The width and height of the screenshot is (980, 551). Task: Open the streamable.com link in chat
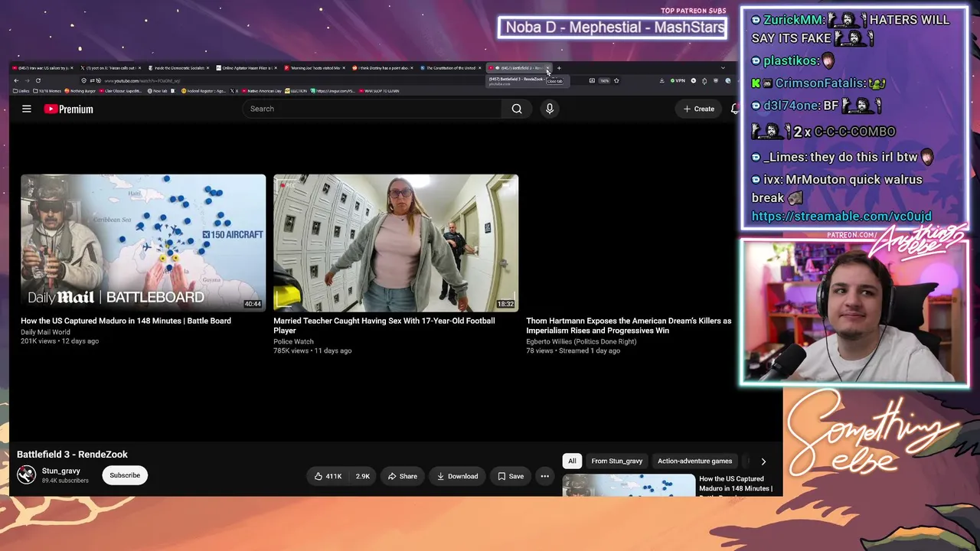point(841,217)
